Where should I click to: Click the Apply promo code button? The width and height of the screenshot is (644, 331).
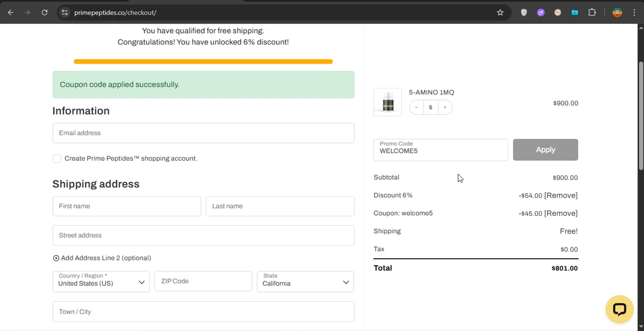tap(546, 150)
